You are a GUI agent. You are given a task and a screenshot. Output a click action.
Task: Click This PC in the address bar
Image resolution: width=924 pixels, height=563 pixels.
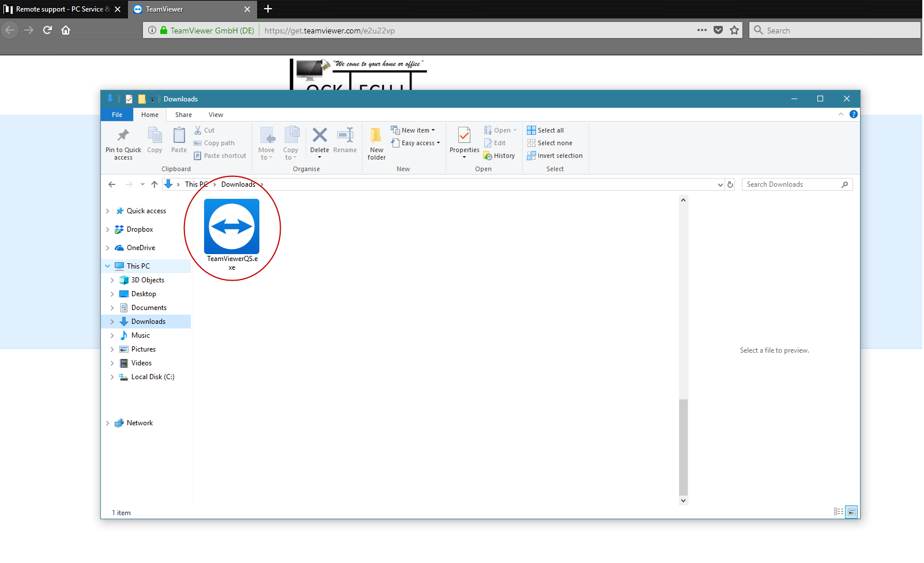pyautogui.click(x=196, y=184)
